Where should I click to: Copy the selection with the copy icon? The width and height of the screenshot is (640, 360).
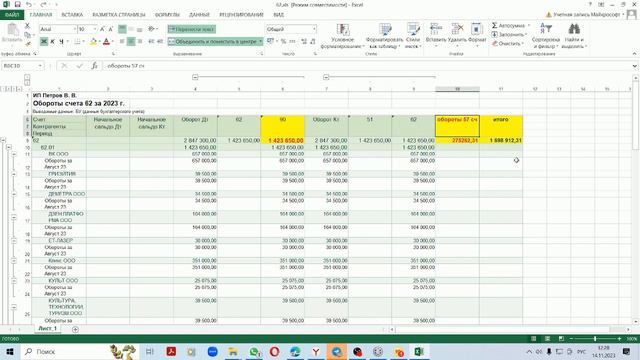tap(27, 34)
